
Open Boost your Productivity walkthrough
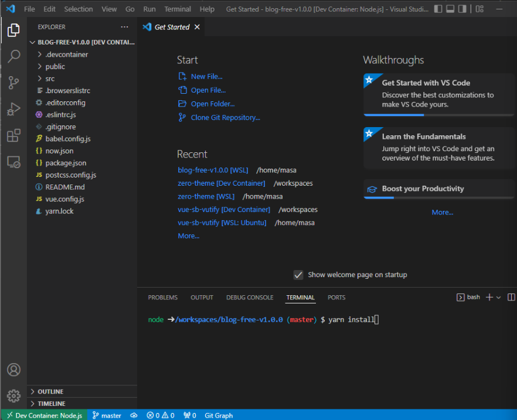coord(438,189)
